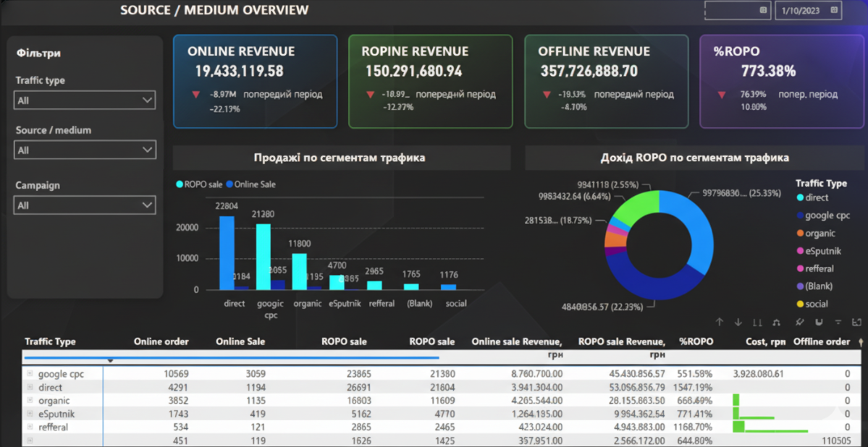Toggle ROPO sale legend item in bar chart
Viewport: 868px width, 447px height.
pos(199,184)
